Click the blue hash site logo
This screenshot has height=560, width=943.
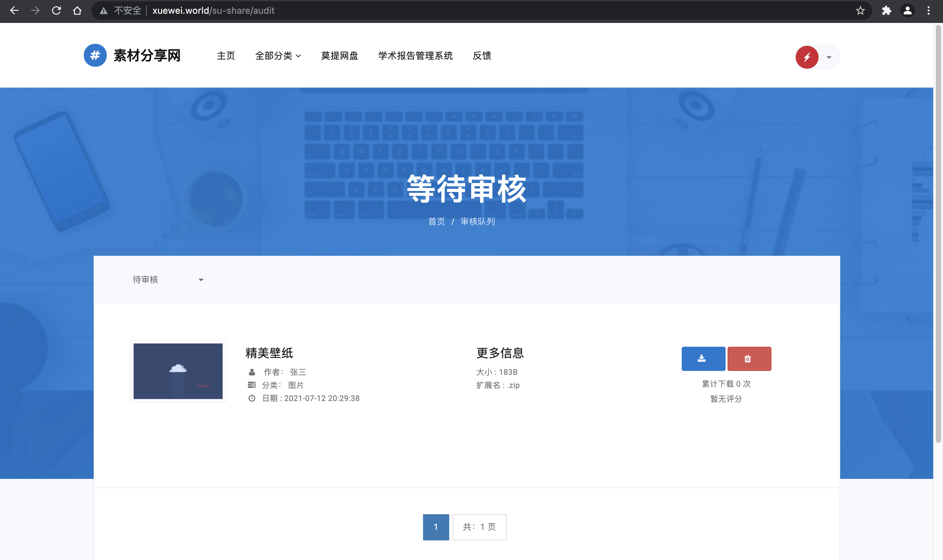click(95, 56)
